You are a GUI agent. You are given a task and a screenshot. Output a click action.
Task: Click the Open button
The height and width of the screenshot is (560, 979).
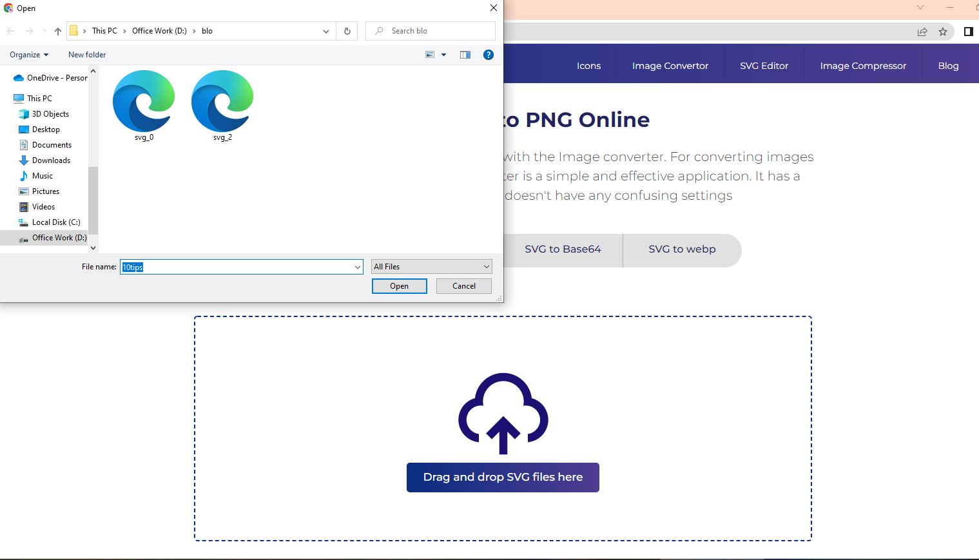[400, 286]
